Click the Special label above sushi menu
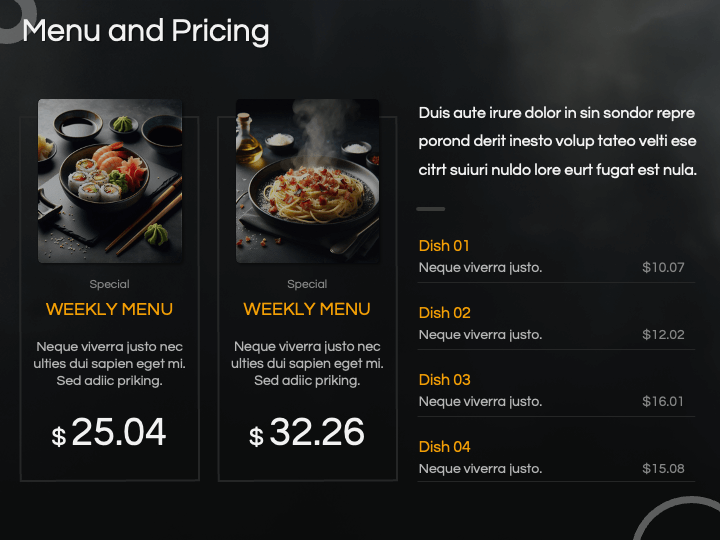 click(109, 284)
